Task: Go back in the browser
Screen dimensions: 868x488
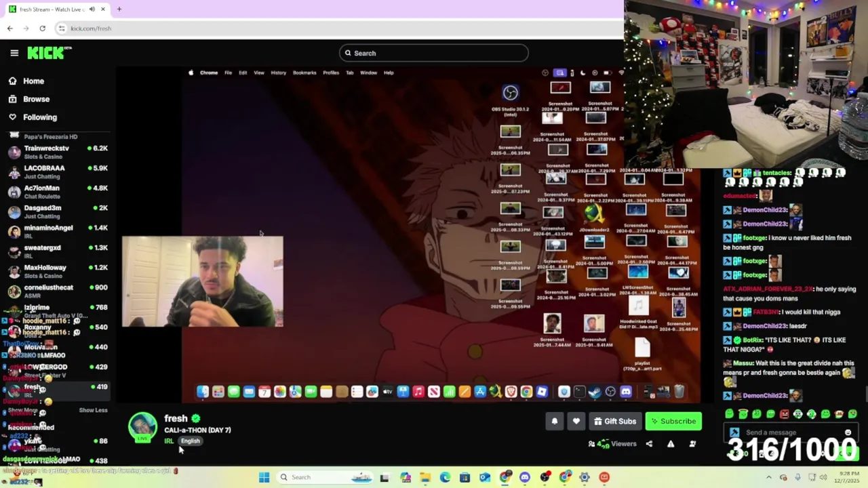Action: click(x=10, y=28)
